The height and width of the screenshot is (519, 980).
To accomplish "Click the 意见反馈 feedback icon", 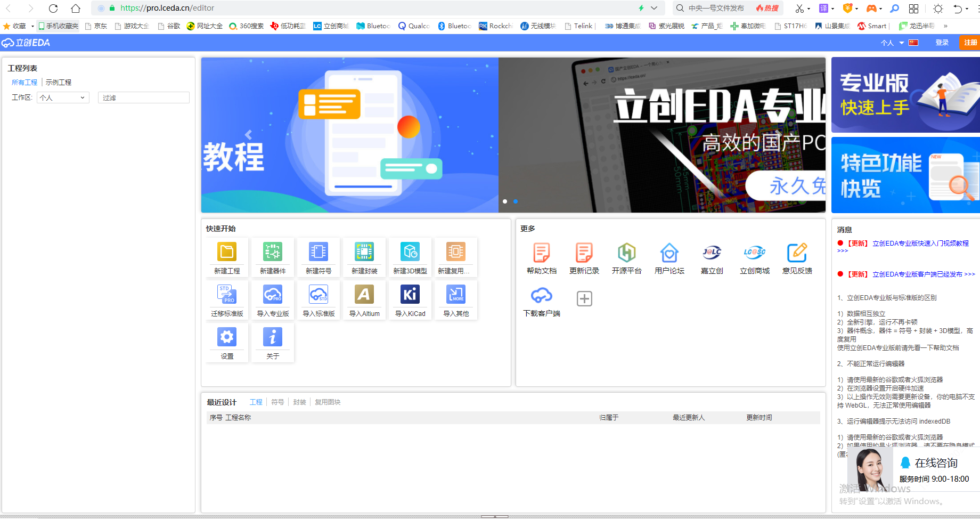I will tap(797, 253).
